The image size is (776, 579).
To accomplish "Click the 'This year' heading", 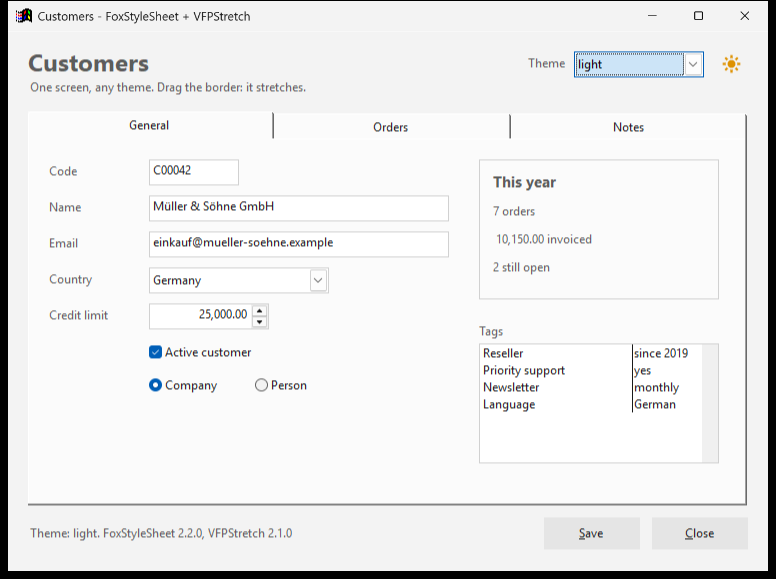I will point(524,182).
